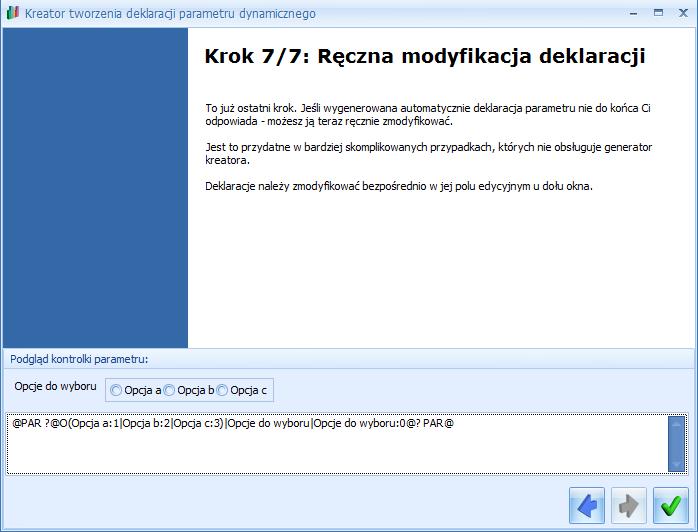Click the 'Opcje do wyboru' label
Viewport: 698px width, 532px height.
[55, 386]
